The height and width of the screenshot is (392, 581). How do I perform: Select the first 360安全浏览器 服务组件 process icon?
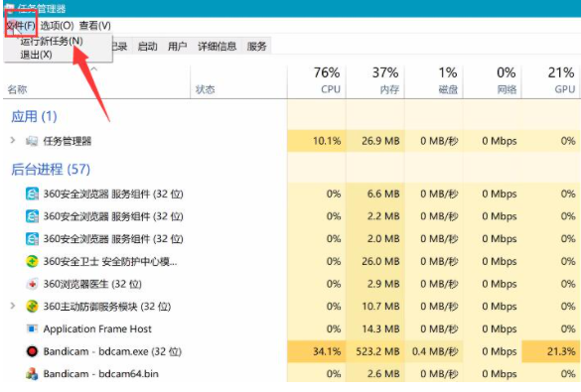tap(32, 194)
